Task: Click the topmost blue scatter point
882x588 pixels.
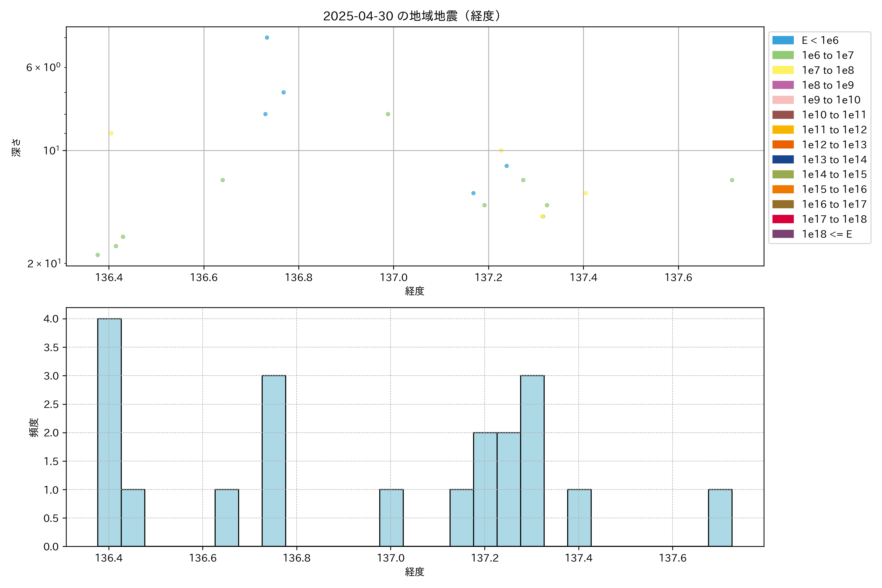Action: click(267, 37)
